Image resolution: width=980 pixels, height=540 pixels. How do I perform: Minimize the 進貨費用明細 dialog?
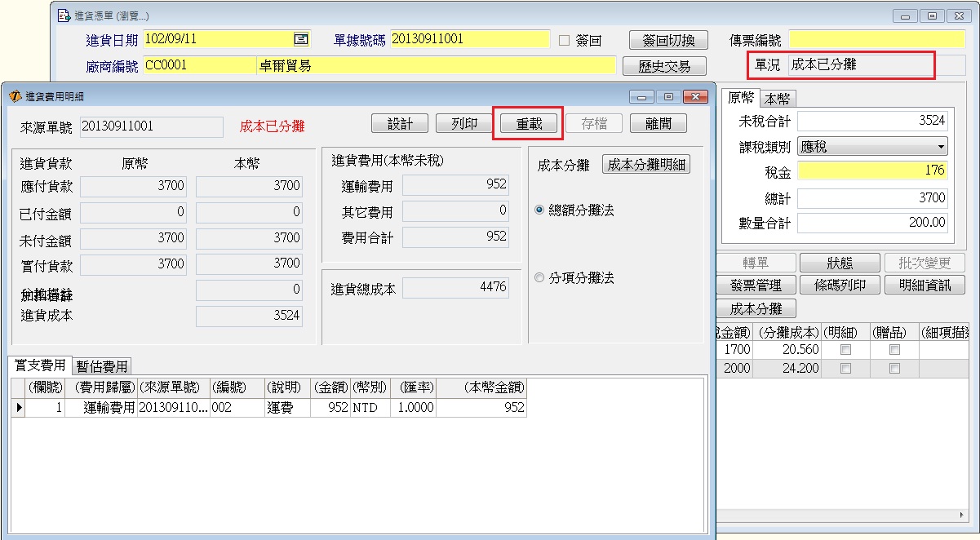(x=643, y=96)
